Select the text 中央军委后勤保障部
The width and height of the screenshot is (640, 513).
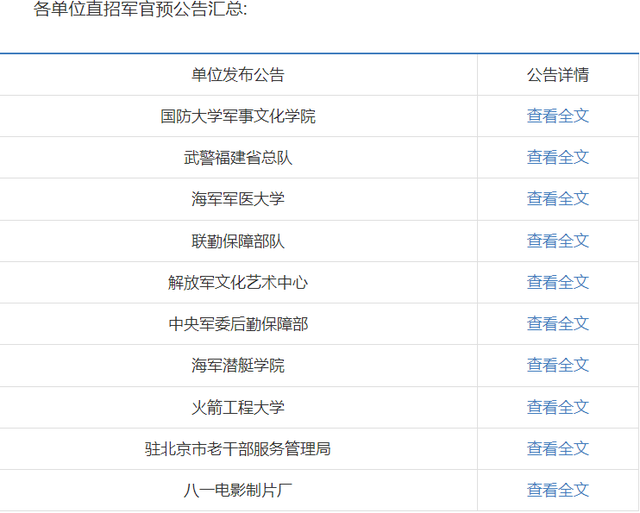pyautogui.click(x=238, y=324)
